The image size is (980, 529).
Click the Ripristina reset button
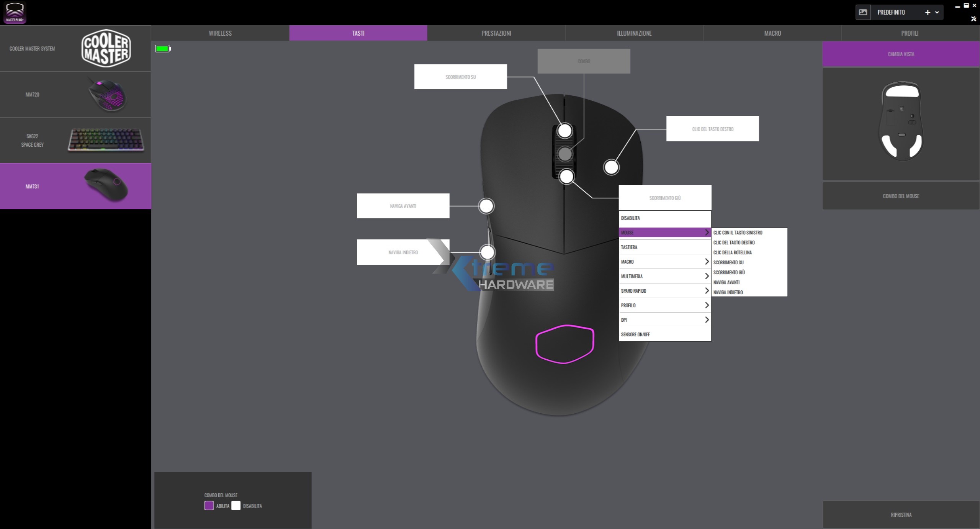pos(901,515)
